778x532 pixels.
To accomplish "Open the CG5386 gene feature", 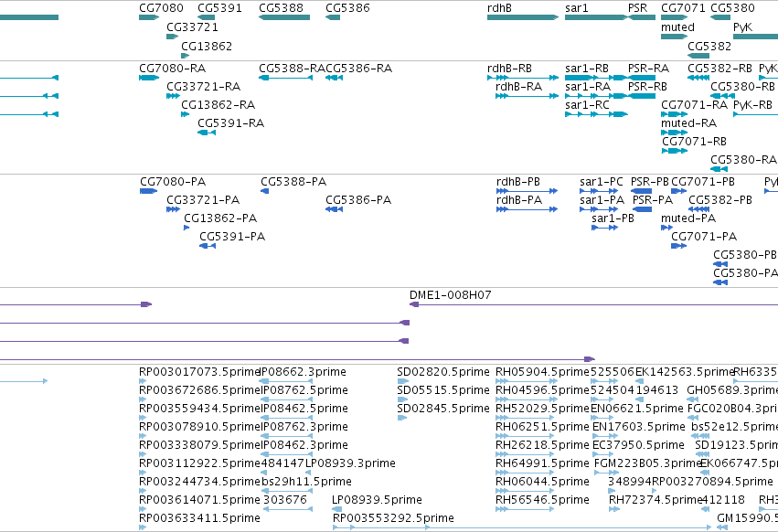I will 333,17.
